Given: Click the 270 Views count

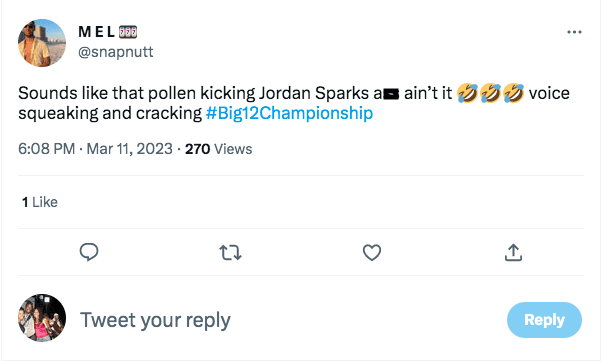Looking at the screenshot, I should click(x=218, y=149).
